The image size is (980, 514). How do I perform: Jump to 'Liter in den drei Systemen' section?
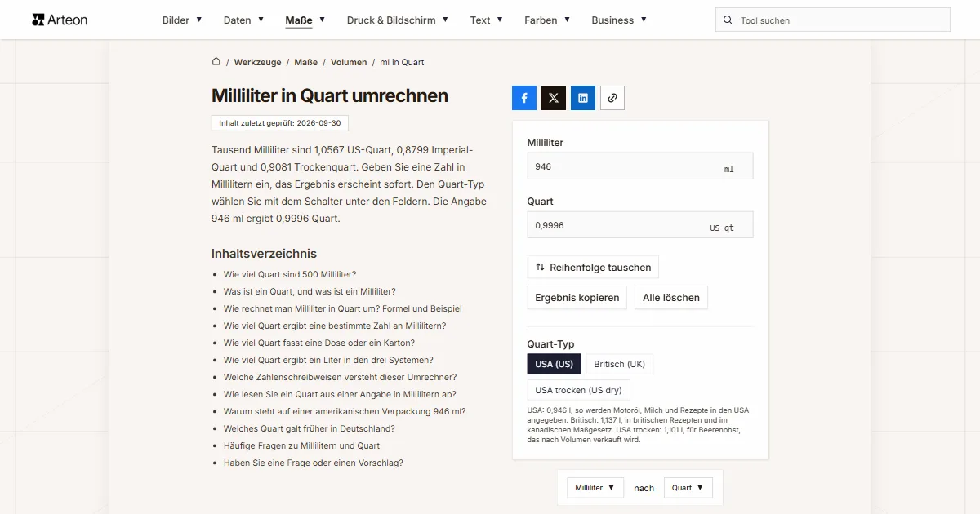pyautogui.click(x=328, y=360)
